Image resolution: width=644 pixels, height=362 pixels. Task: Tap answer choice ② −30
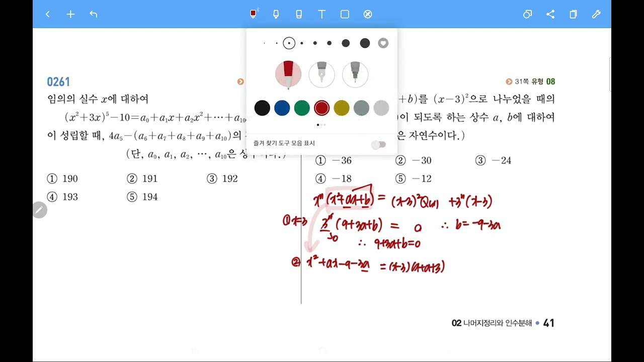tap(414, 161)
